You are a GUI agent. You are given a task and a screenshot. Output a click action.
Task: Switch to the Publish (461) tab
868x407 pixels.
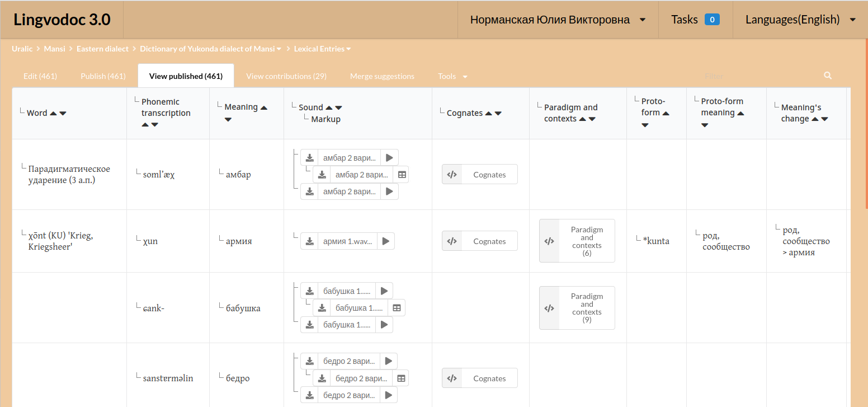click(103, 76)
